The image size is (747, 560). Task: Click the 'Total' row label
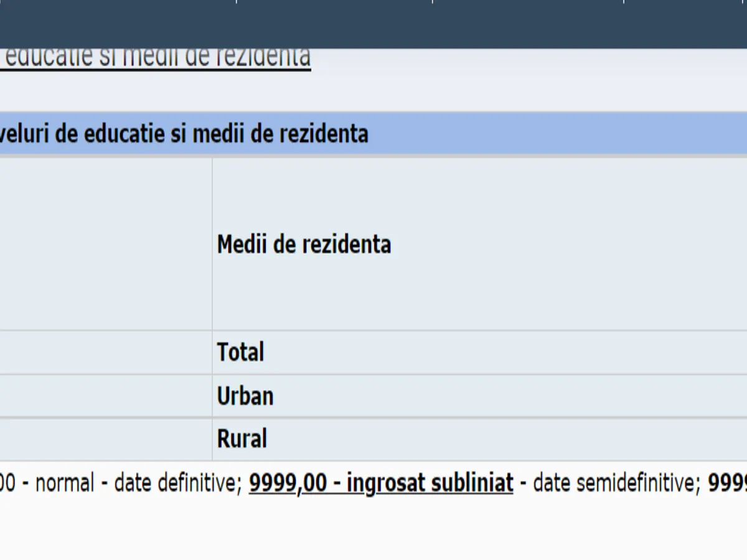click(240, 352)
